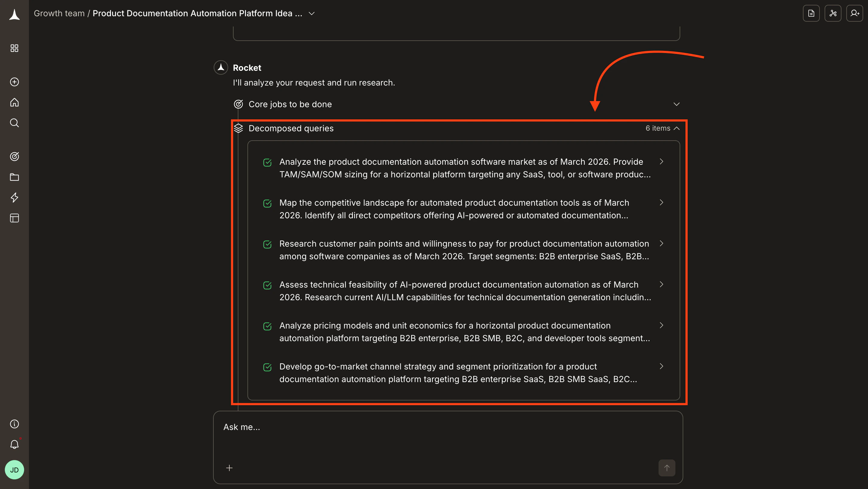Click the layers icon beside Decomposed queries
The width and height of the screenshot is (868, 489).
point(238,128)
